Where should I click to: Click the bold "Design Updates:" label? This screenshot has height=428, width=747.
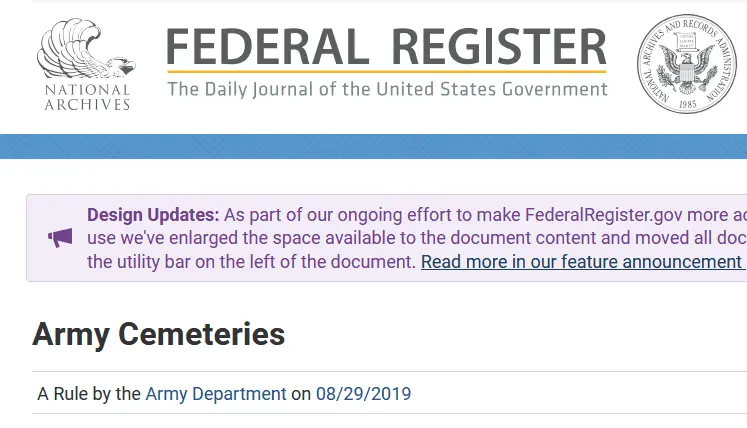pyautogui.click(x=153, y=214)
